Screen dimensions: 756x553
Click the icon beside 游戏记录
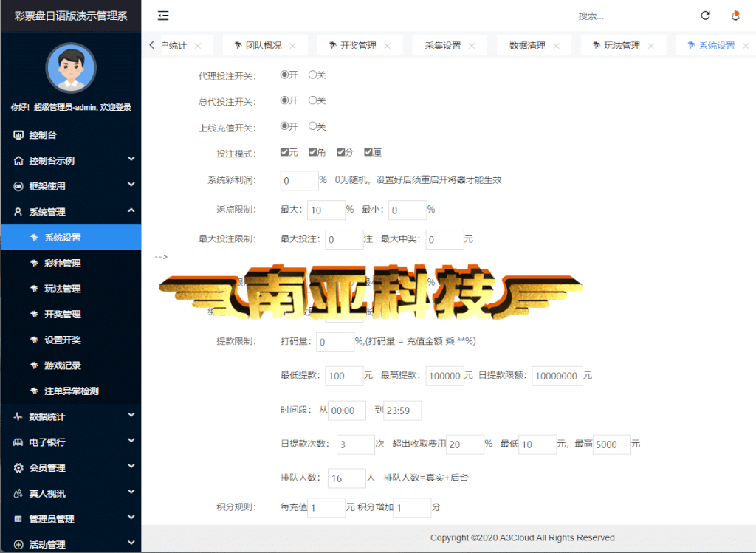[x=34, y=365]
